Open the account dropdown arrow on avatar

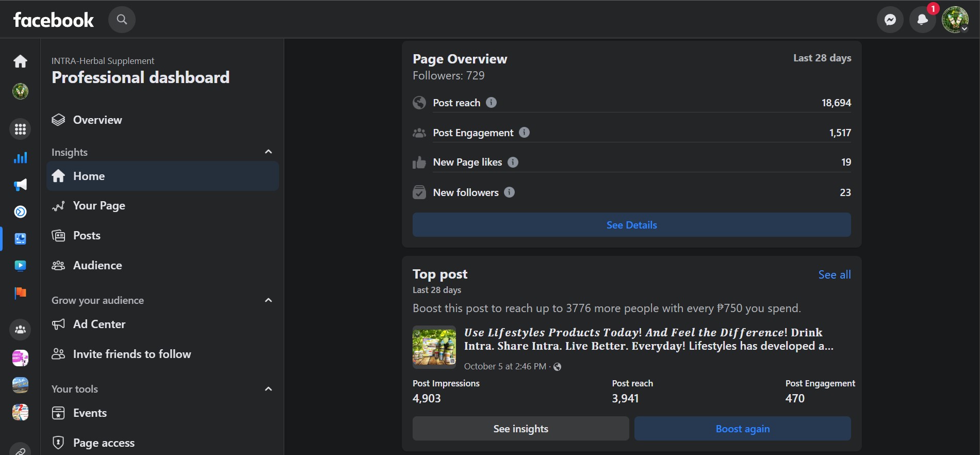click(x=964, y=29)
